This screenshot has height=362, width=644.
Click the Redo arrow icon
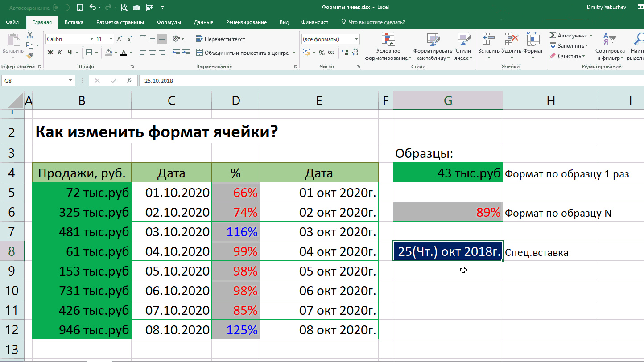[x=108, y=8]
